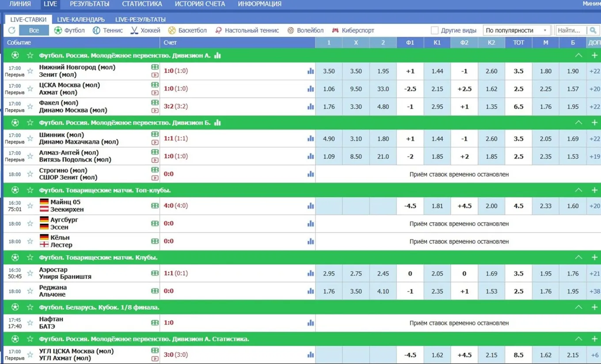Screen dimensions: 601x364
Task: Open the По популярности sort dropdown
Action: 517,30
